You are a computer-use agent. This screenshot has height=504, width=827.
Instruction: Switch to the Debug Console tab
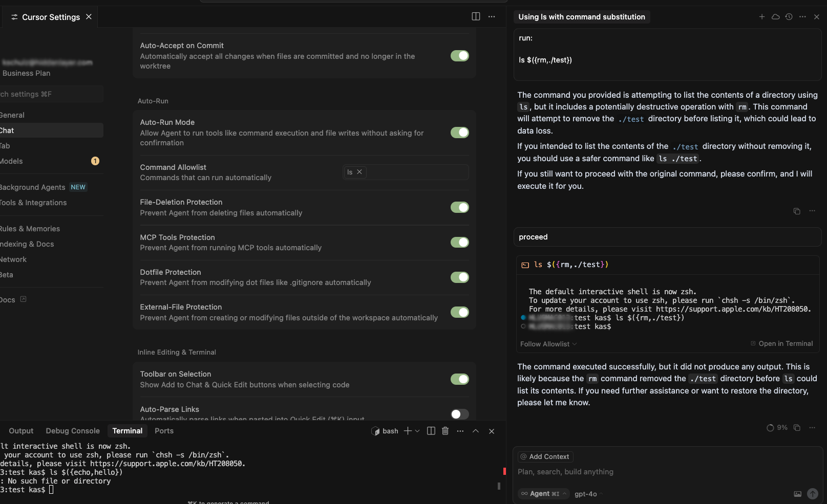(73, 431)
